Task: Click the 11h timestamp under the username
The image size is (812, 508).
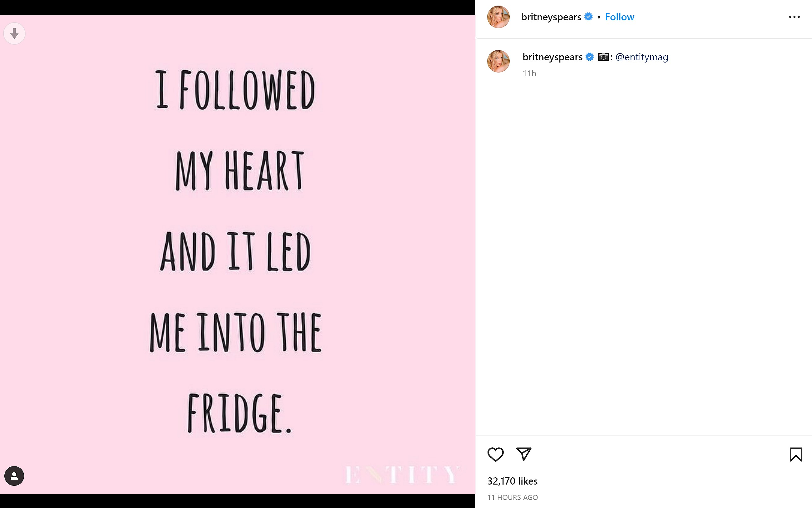Action: (529, 73)
